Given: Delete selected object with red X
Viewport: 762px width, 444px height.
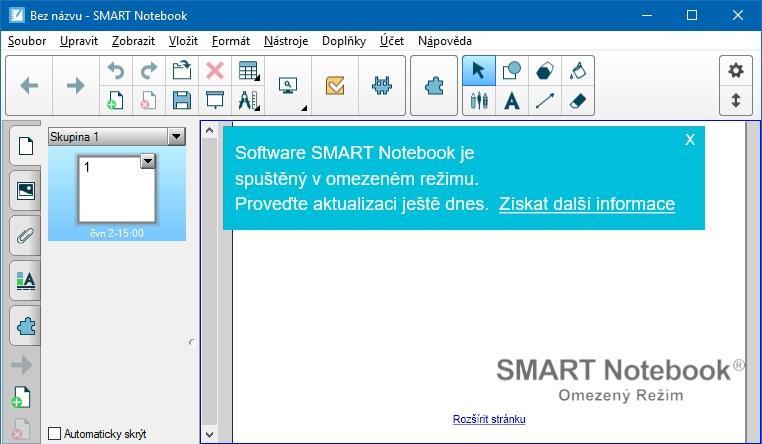Looking at the screenshot, I should coord(215,71).
